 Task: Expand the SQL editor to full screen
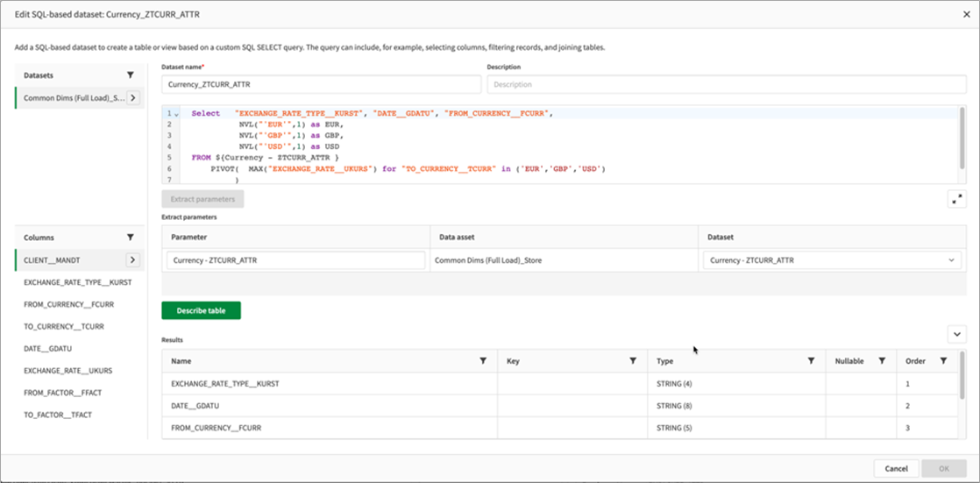coord(956,199)
